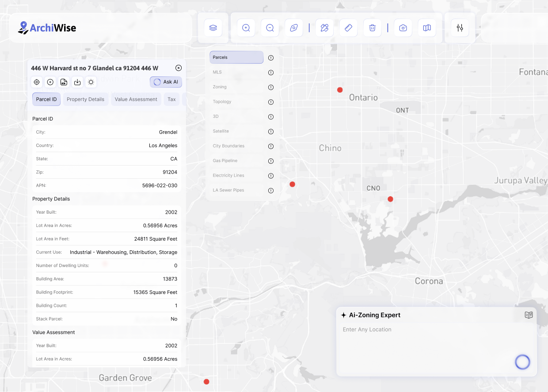The height and width of the screenshot is (392, 548).
Task: Toggle the Parcels layer
Action: click(x=236, y=57)
